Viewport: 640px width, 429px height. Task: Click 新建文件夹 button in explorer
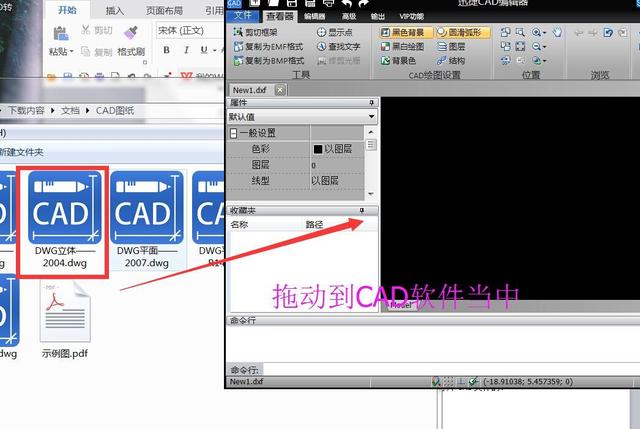pyautogui.click(x=21, y=152)
